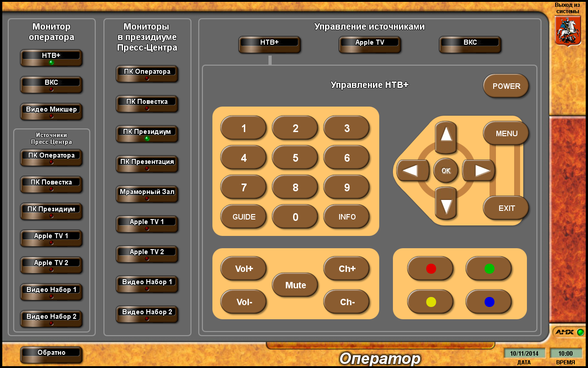The height and width of the screenshot is (368, 588).
Task: Click the left arrow navigation button
Action: 413,170
